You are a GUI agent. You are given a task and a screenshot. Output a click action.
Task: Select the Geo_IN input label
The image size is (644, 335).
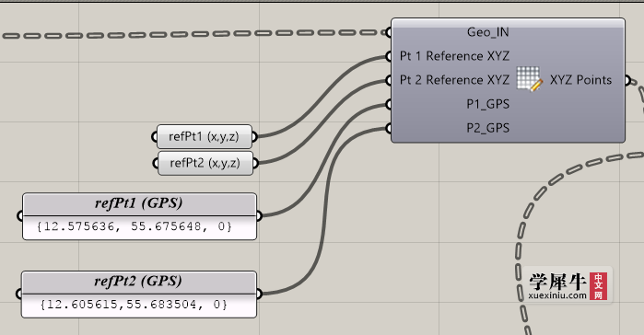[488, 32]
